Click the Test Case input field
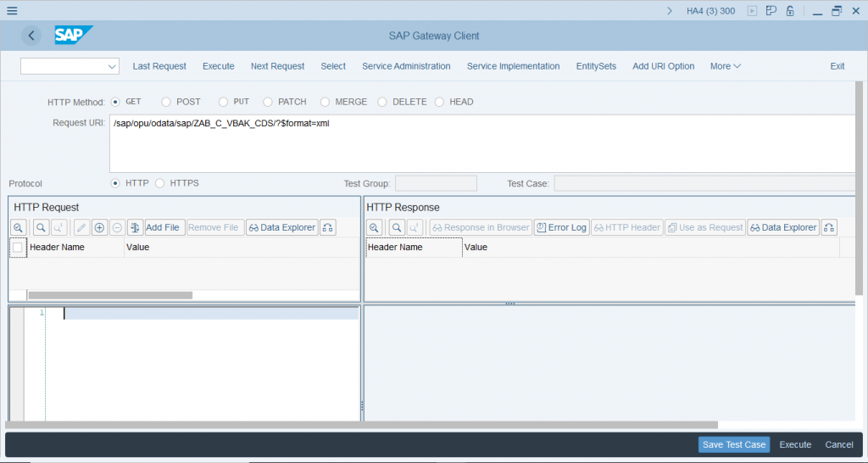The width and height of the screenshot is (868, 463). (704, 183)
